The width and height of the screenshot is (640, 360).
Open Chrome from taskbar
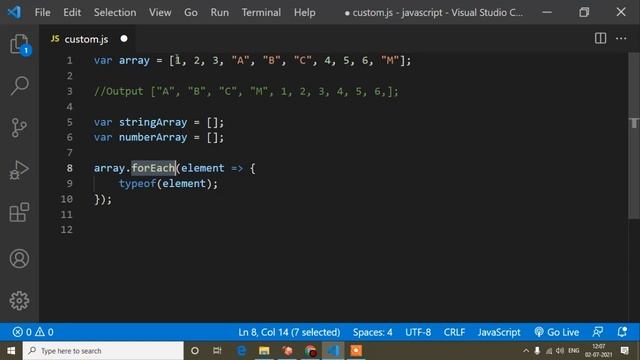pos(310,351)
